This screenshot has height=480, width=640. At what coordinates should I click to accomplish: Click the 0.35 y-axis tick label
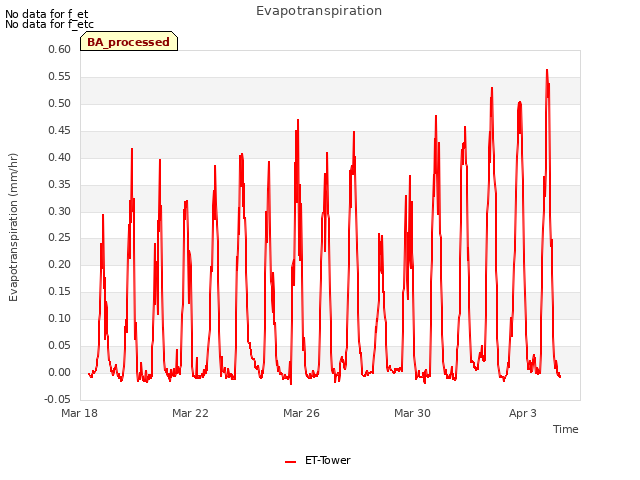(60, 184)
